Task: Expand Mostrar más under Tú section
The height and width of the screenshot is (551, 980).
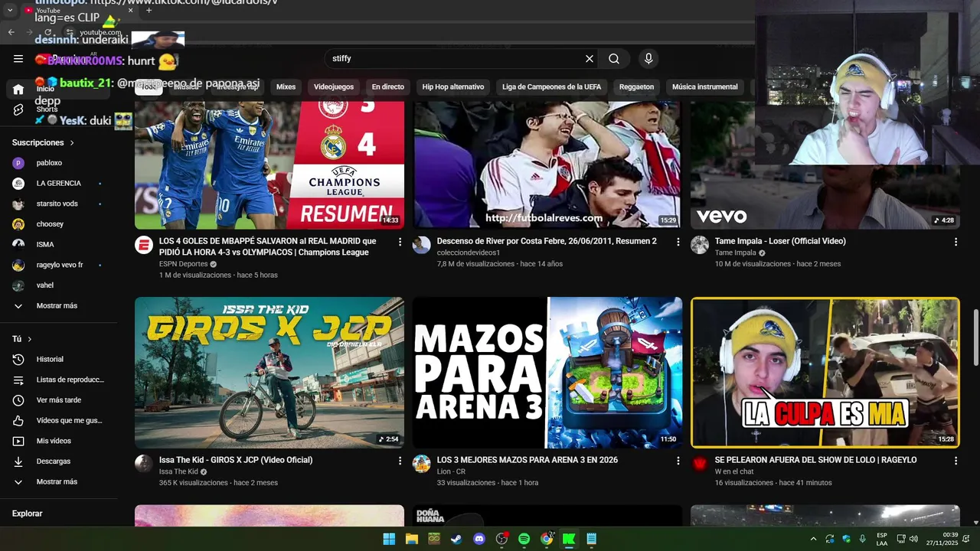Action: point(58,482)
